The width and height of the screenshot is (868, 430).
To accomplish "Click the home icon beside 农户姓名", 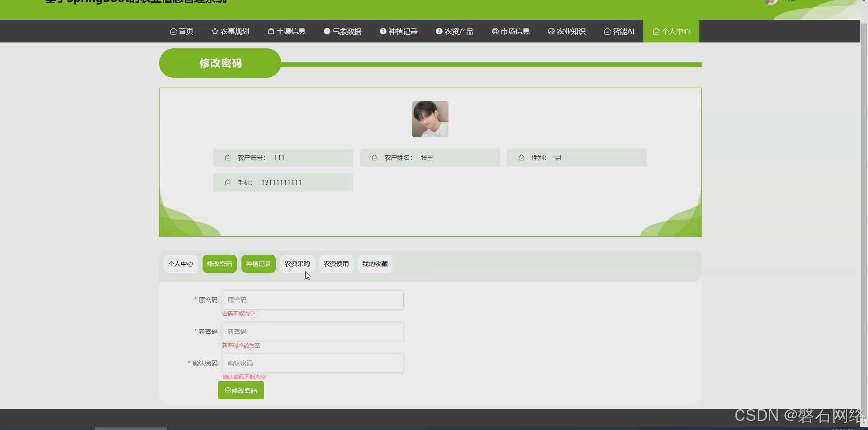I will tap(374, 158).
